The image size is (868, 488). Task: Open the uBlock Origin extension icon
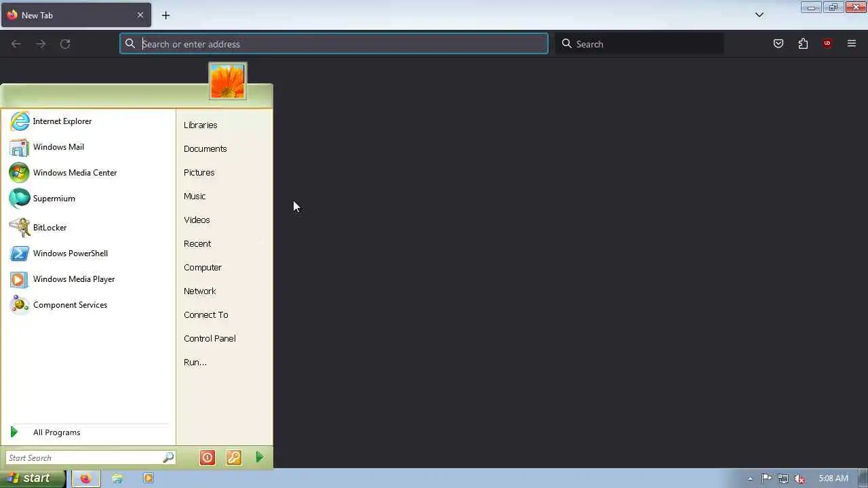click(827, 44)
